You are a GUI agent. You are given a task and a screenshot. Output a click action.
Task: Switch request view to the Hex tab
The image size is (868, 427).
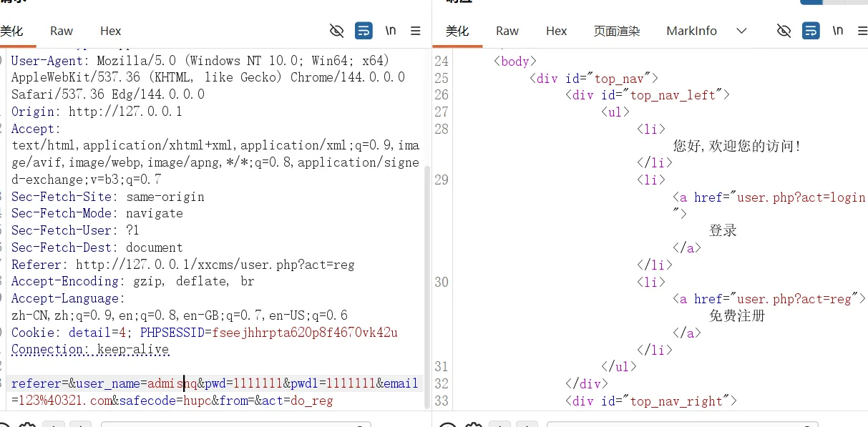tap(111, 31)
